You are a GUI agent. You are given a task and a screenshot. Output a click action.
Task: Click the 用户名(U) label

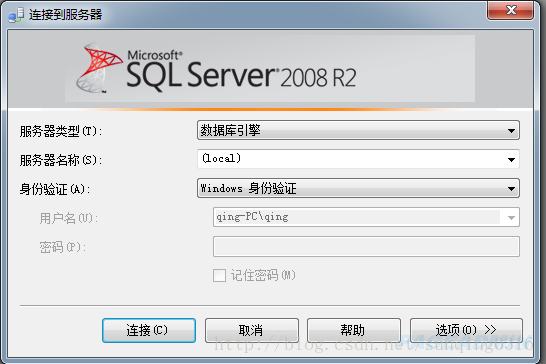(x=69, y=218)
